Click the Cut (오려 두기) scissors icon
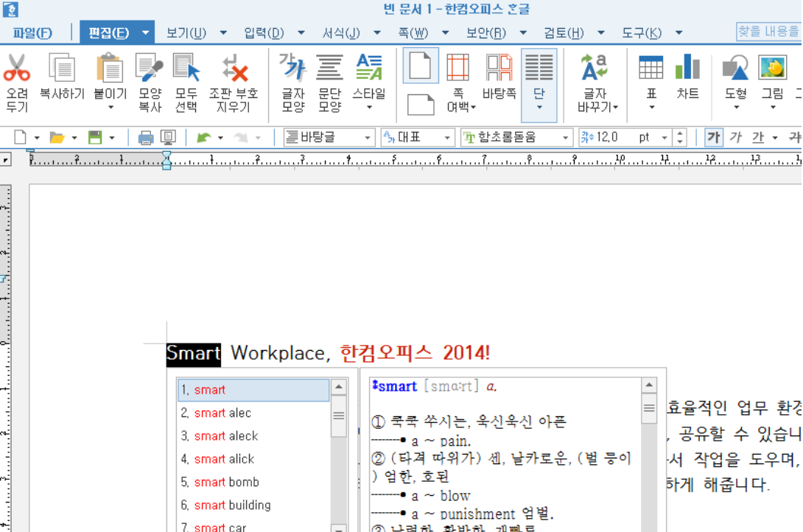Screen dimensions: 803x532 pyautogui.click(x=17, y=69)
